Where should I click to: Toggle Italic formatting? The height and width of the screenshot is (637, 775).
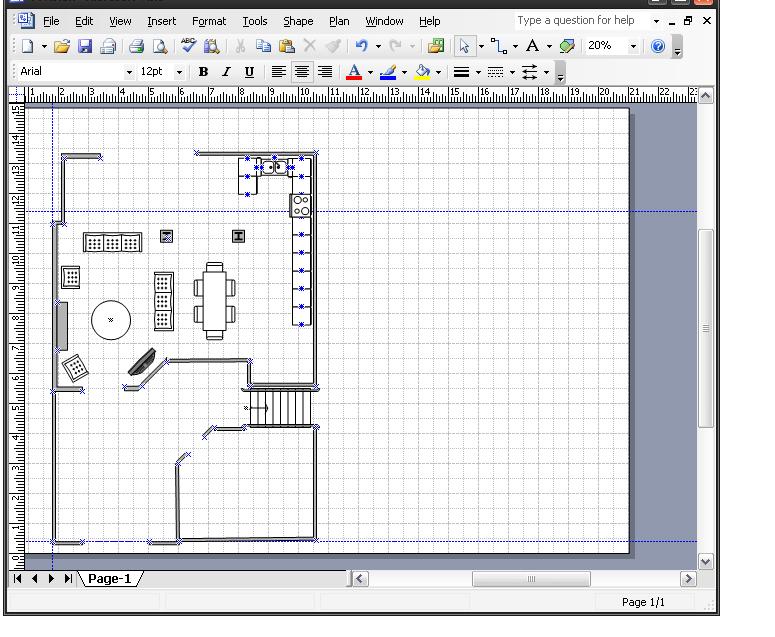coord(226,72)
